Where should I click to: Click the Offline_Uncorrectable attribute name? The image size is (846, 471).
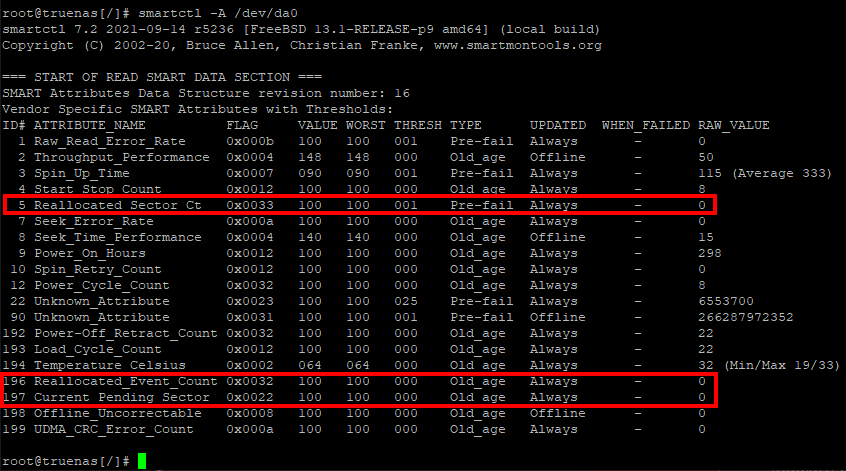pyautogui.click(x=118, y=413)
